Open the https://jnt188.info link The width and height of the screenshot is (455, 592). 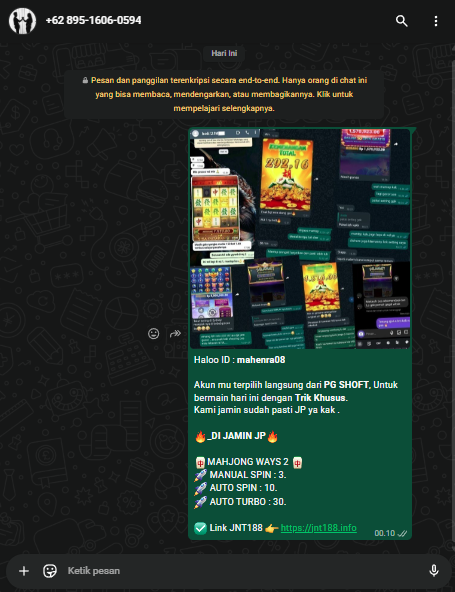pyautogui.click(x=318, y=527)
